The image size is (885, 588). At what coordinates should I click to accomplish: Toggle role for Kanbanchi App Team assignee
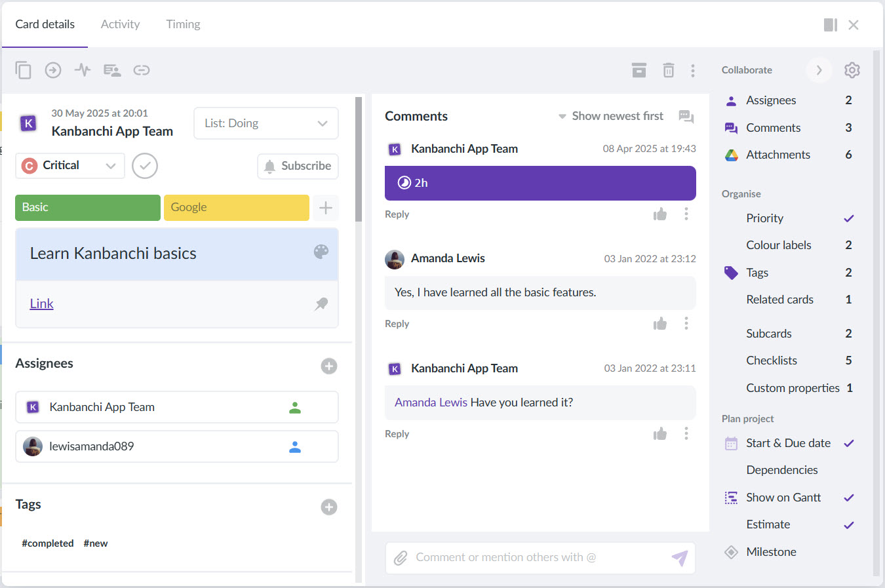click(295, 408)
